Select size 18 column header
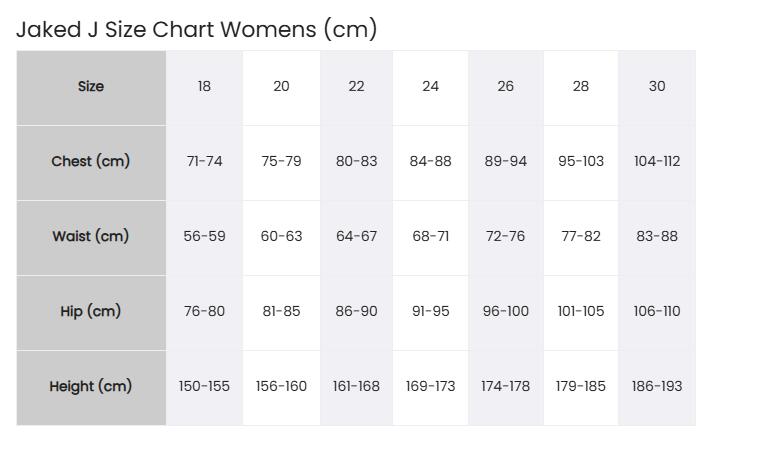757x466 pixels. coord(204,86)
